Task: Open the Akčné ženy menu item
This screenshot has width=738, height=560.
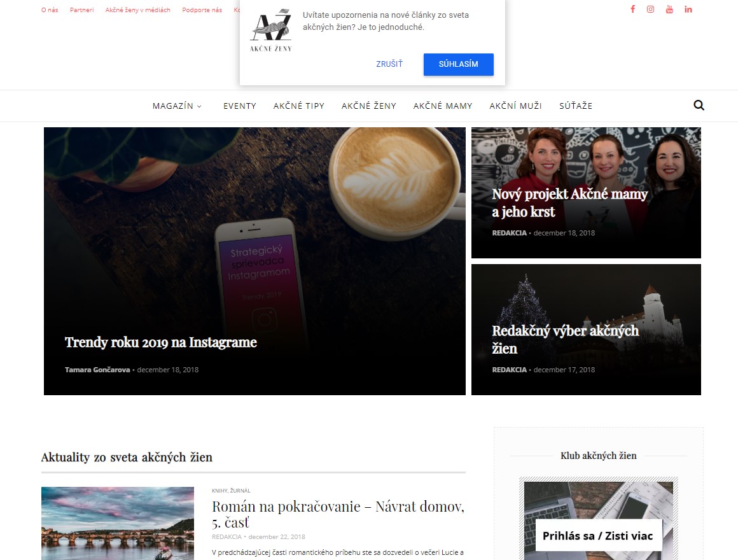Action: click(x=369, y=106)
